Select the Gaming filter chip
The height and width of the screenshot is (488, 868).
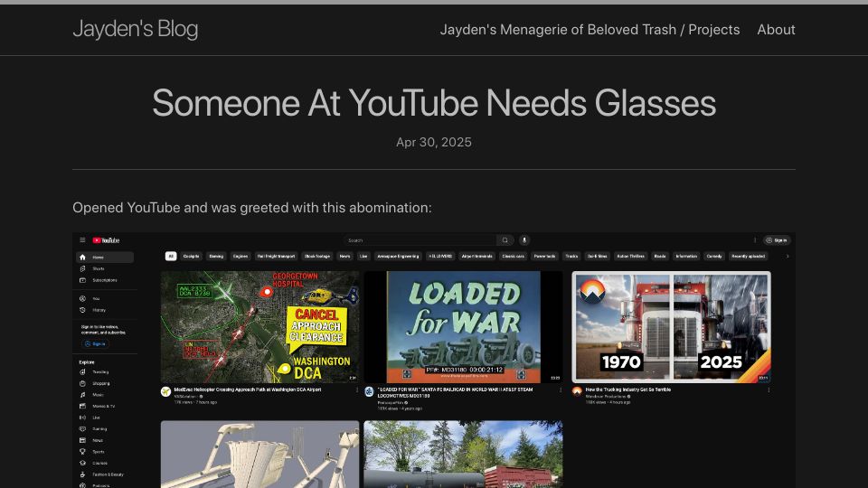click(x=216, y=256)
